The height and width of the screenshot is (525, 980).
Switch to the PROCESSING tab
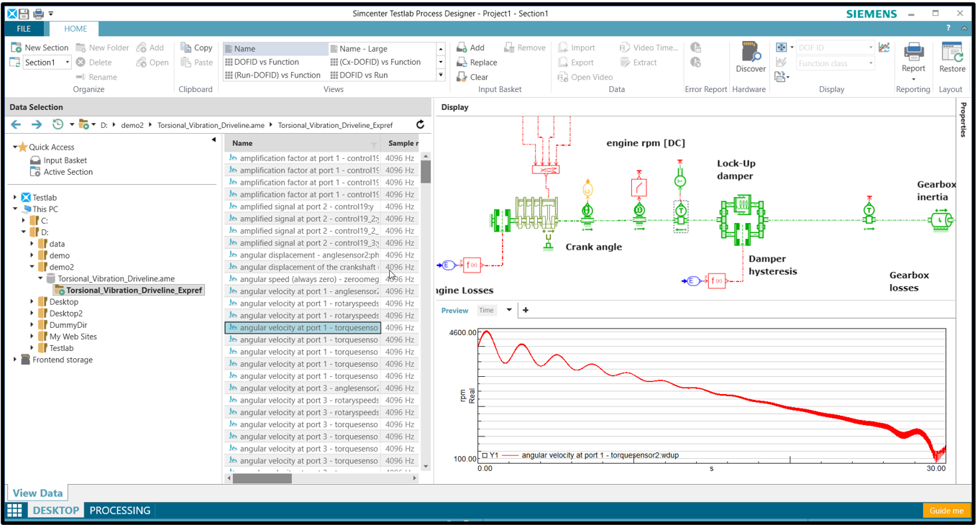click(x=119, y=511)
